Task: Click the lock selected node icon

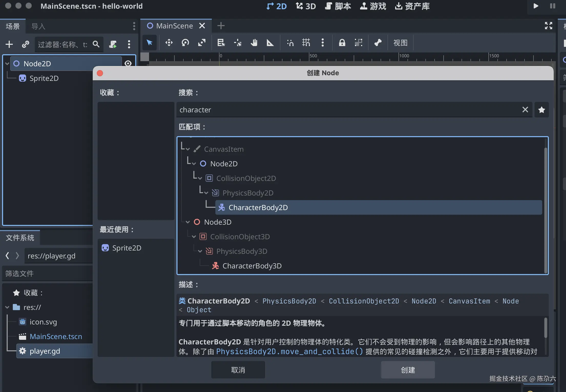Action: tap(342, 43)
